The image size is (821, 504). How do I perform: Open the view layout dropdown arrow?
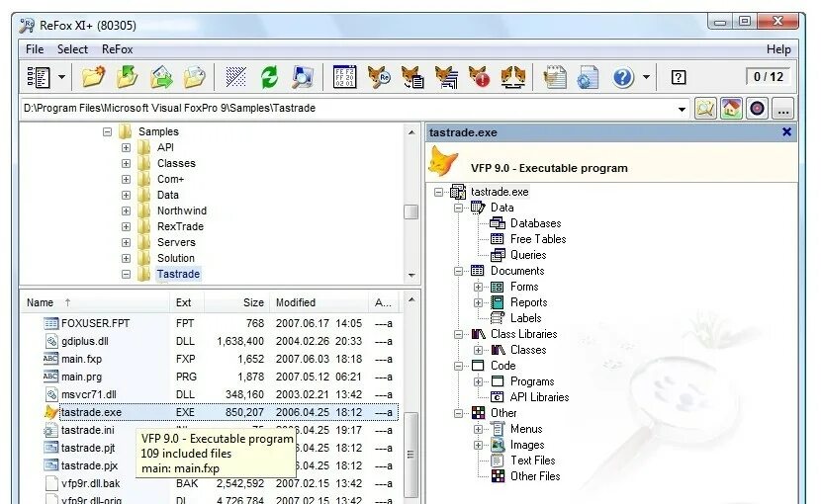61,77
